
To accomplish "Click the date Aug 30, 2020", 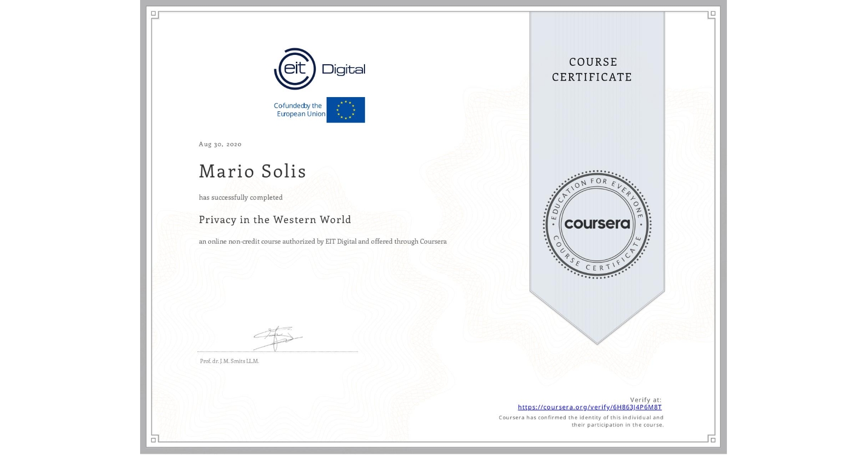I will 219,144.
